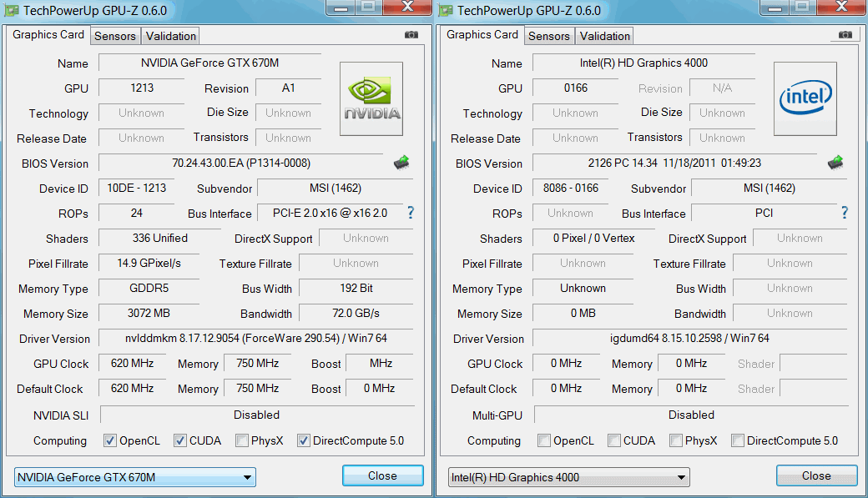The width and height of the screenshot is (868, 498).
Task: Toggle DirectCompute 5.0 checkbox in Intel window
Action: [737, 440]
